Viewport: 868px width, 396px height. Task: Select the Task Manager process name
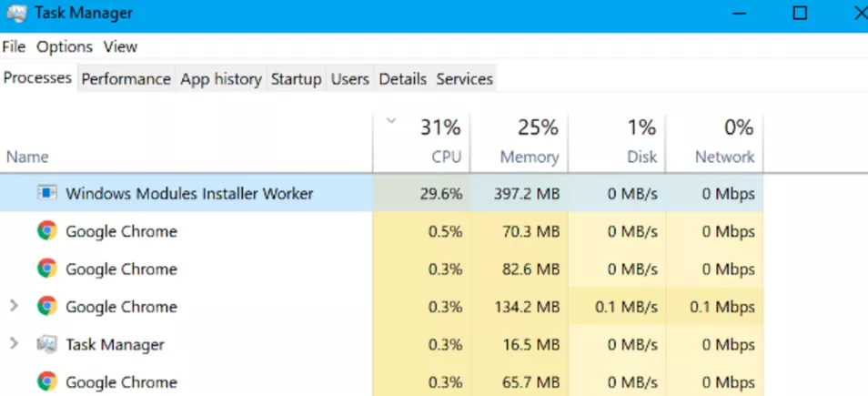pos(116,344)
